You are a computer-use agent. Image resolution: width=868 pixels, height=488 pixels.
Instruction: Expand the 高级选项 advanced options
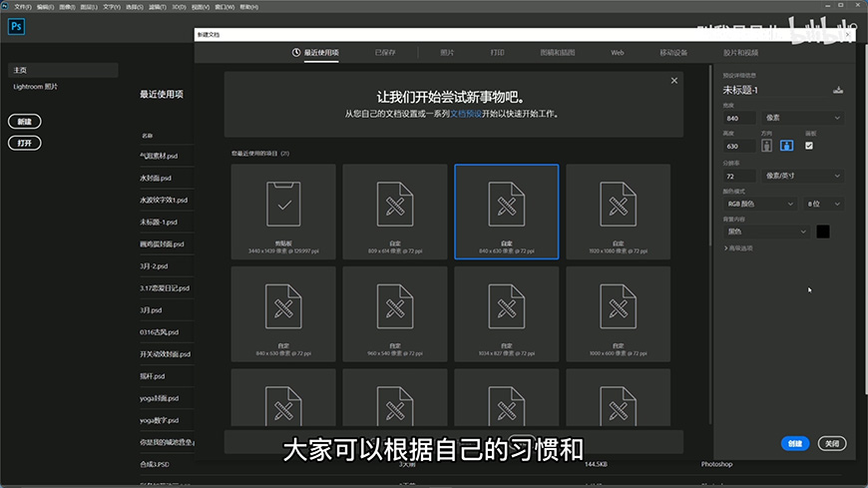click(x=738, y=248)
